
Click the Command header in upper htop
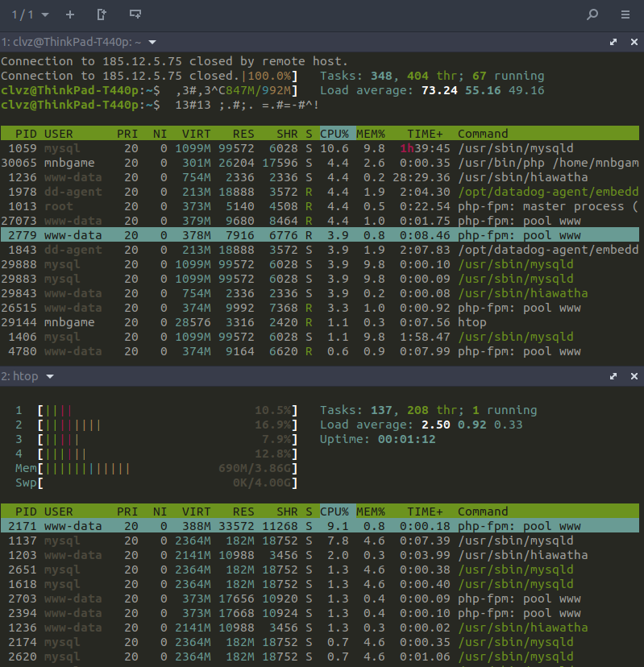click(483, 134)
